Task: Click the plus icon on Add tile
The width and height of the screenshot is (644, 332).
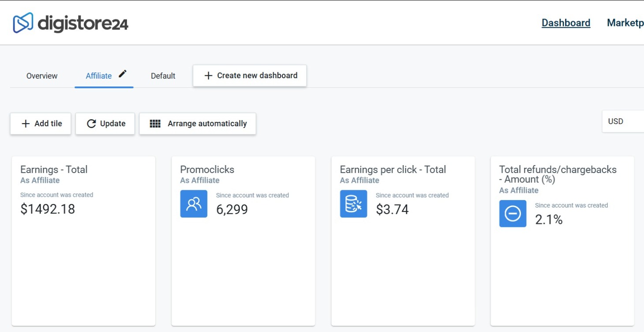Action: point(26,124)
